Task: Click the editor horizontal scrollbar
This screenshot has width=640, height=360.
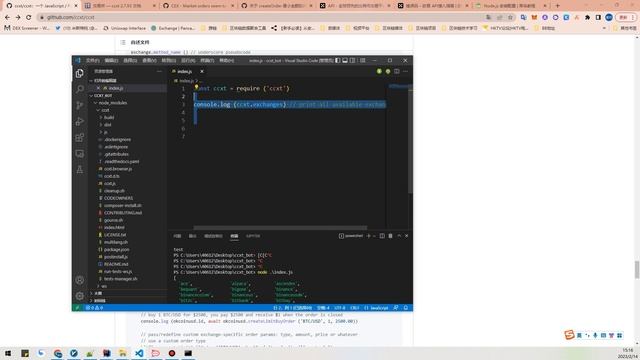Action: pyautogui.click(x=280, y=228)
